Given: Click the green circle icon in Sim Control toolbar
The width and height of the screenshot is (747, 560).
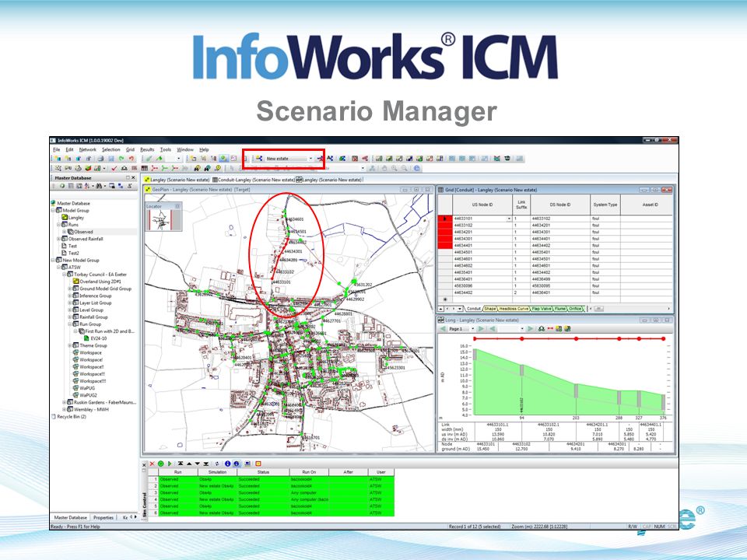Looking at the screenshot, I should pos(160,464).
